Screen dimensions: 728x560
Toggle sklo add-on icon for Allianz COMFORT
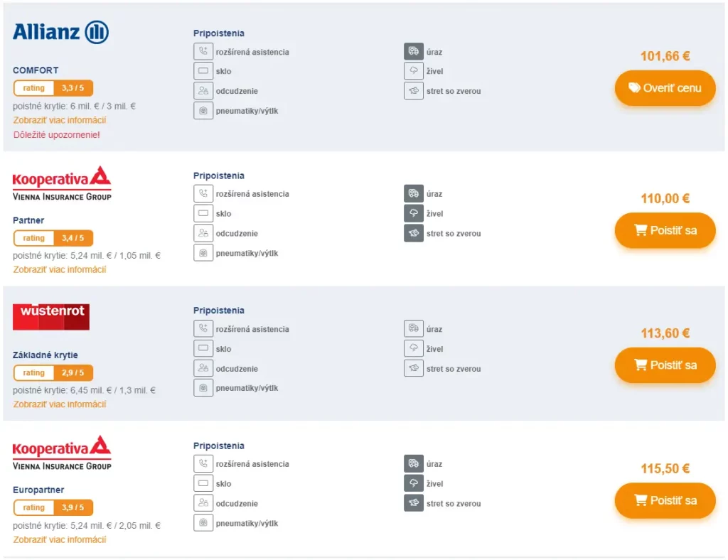coord(203,71)
